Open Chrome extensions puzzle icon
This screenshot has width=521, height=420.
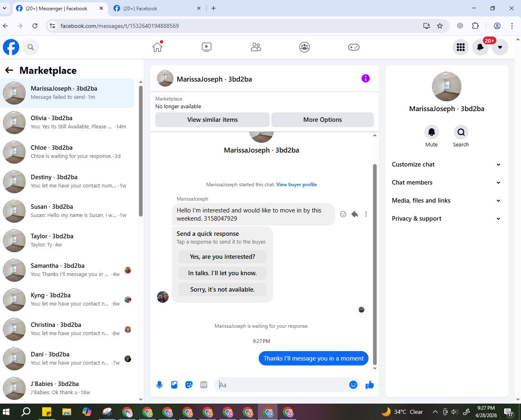click(x=475, y=26)
